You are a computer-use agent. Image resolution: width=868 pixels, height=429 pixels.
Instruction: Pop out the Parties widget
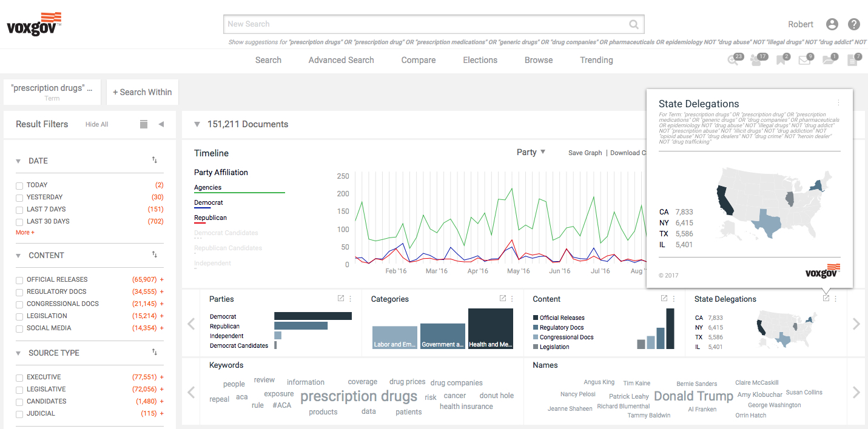coord(341,299)
